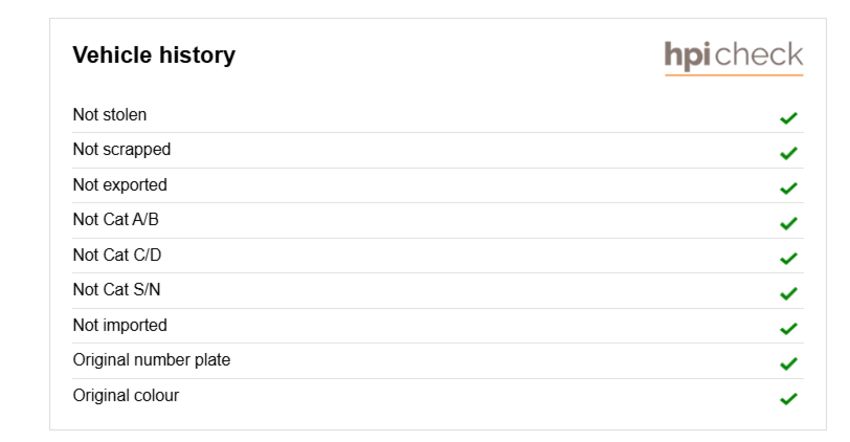This screenshot has height=442, width=850.
Task: Click the Not exported label
Action: (120, 185)
